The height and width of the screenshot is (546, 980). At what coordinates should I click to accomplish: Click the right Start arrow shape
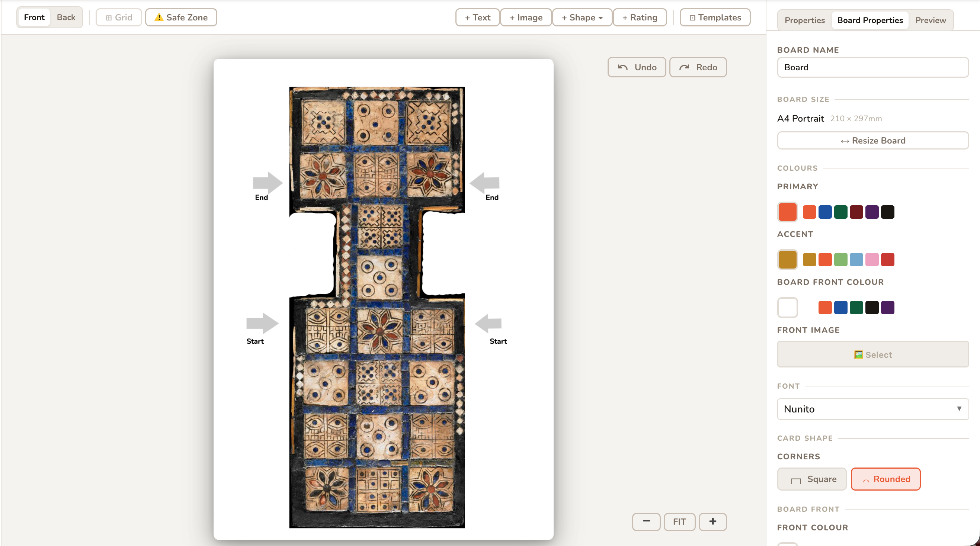pyautogui.click(x=488, y=324)
